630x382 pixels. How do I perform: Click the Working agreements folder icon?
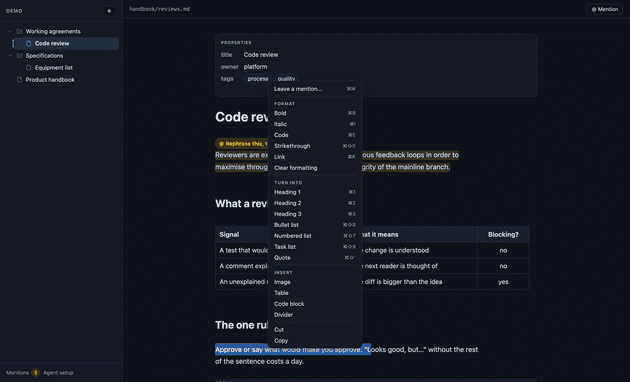pos(19,31)
